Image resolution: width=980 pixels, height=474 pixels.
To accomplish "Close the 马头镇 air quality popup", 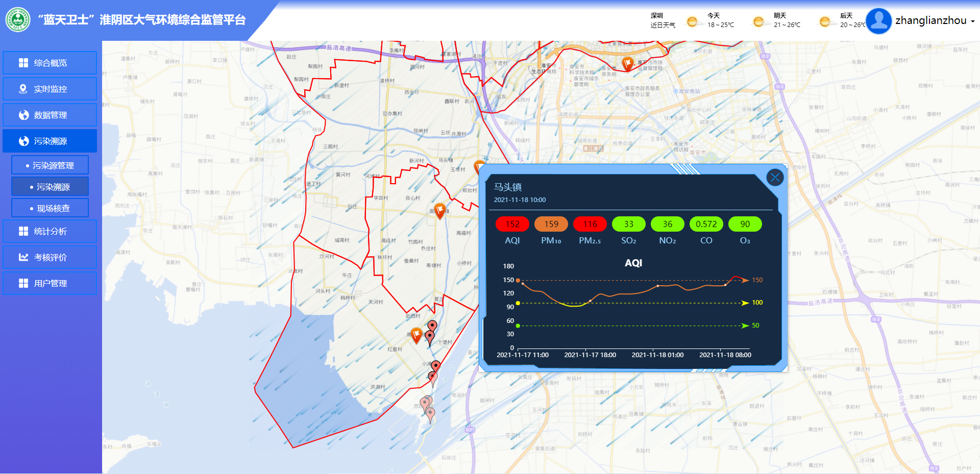I will coord(775,178).
